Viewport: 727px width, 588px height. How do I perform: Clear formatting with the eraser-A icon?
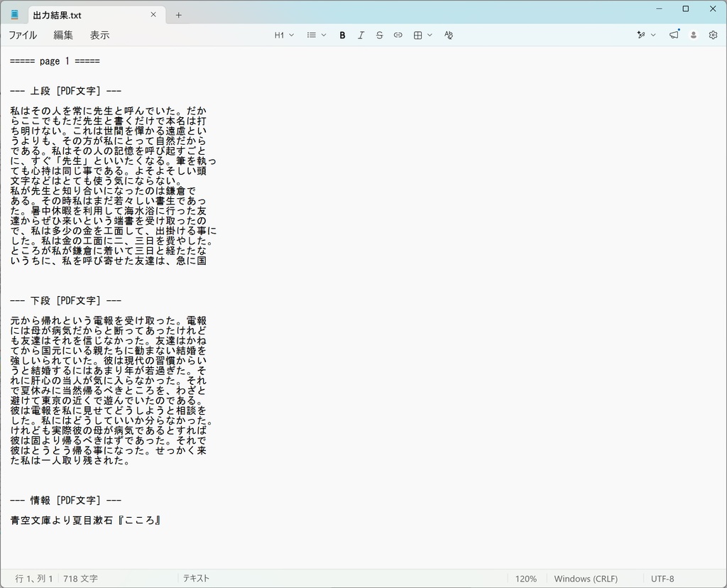pos(449,36)
